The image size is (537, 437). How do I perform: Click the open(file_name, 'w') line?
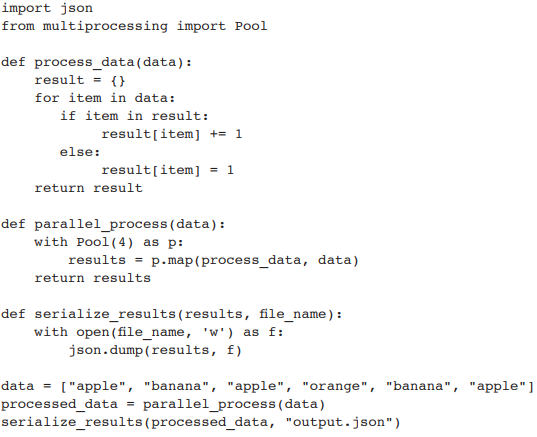tap(159, 332)
